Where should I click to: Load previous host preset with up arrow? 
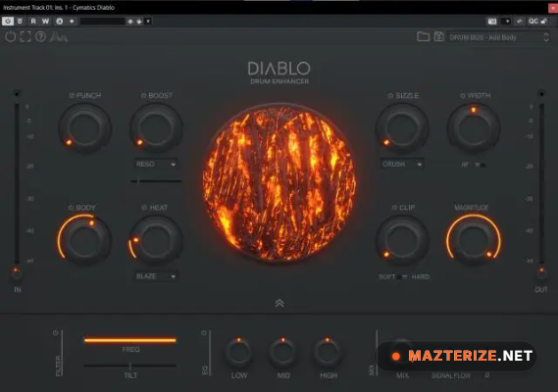[130, 22]
